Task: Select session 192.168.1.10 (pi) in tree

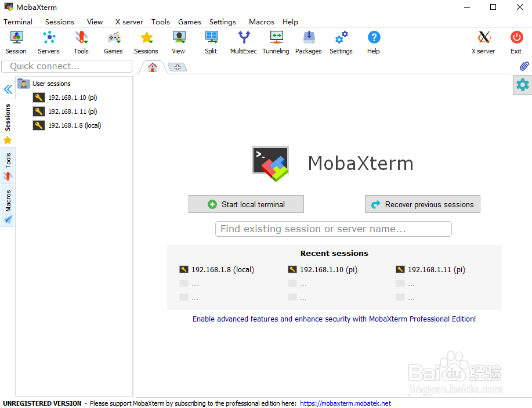Action: pyautogui.click(x=65, y=98)
